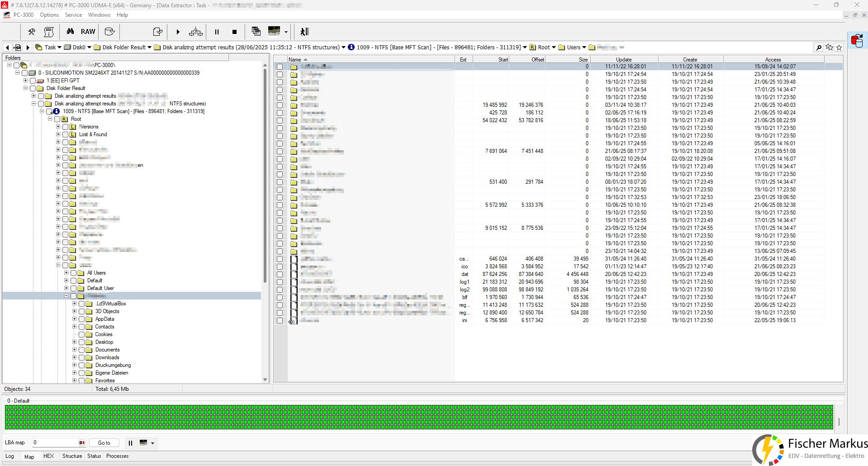Check the Documents folder checkbox
868x466 pixels.
81,350
